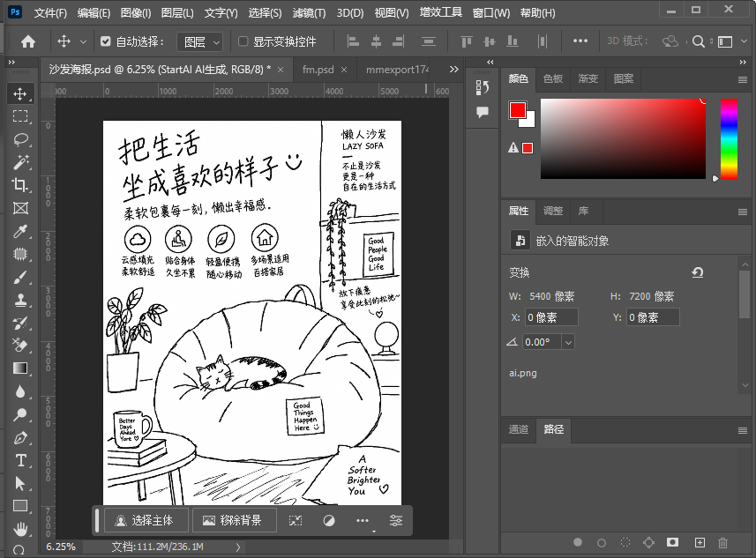Click fill path with foreground color
Image resolution: width=756 pixels, height=558 pixels.
tap(578, 543)
